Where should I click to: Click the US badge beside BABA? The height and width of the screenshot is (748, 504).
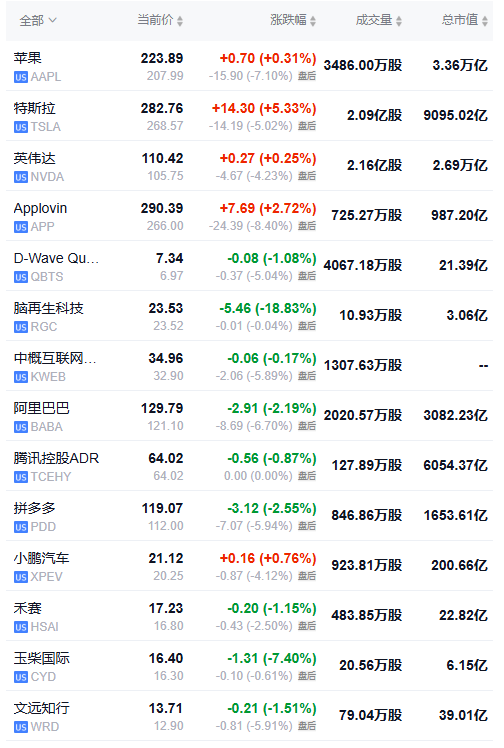[x=21, y=427]
